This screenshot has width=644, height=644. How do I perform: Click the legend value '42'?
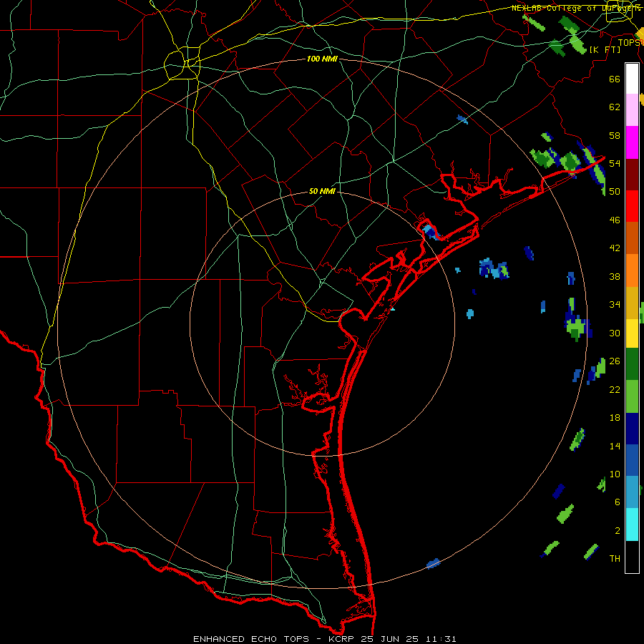(615, 248)
